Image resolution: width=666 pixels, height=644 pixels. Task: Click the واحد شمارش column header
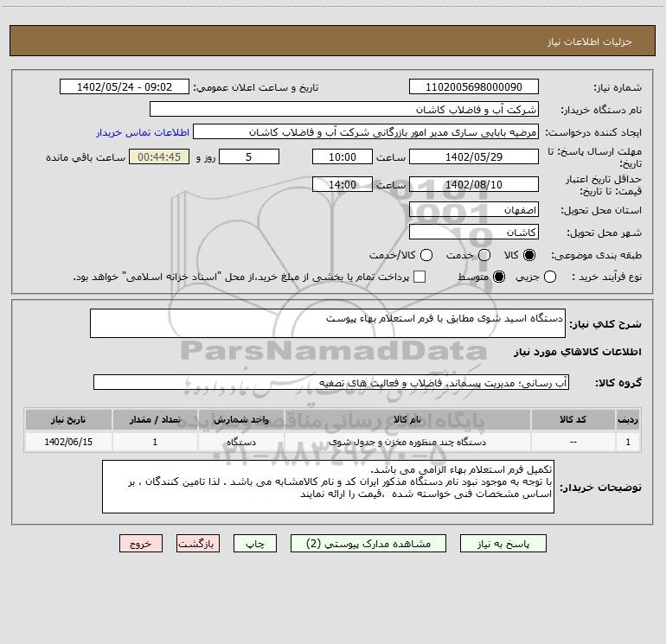coord(240,419)
